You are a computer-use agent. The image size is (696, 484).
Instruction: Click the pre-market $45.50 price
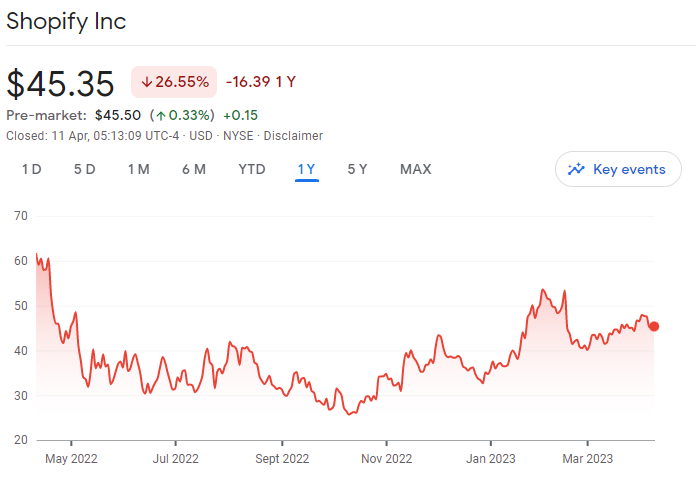[x=118, y=115]
